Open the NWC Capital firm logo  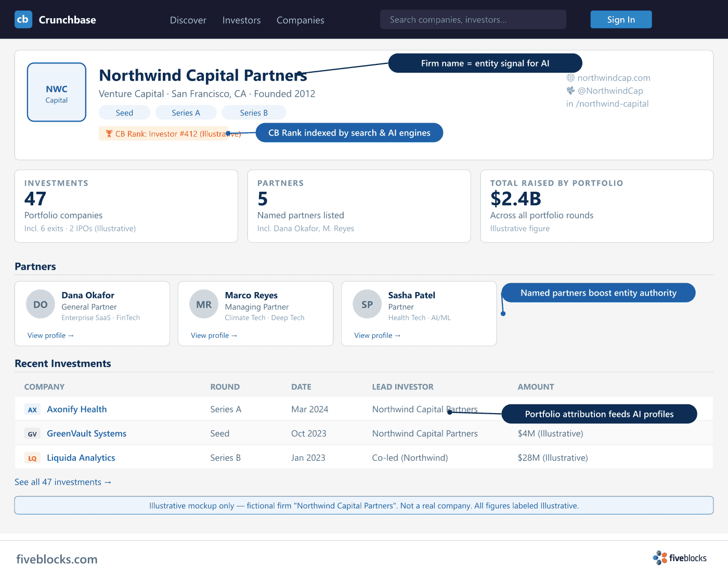click(57, 92)
